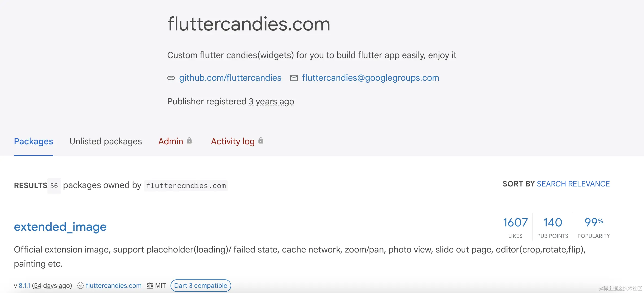644x293 pixels.
Task: Click the envelope email icon
Action: (294, 78)
